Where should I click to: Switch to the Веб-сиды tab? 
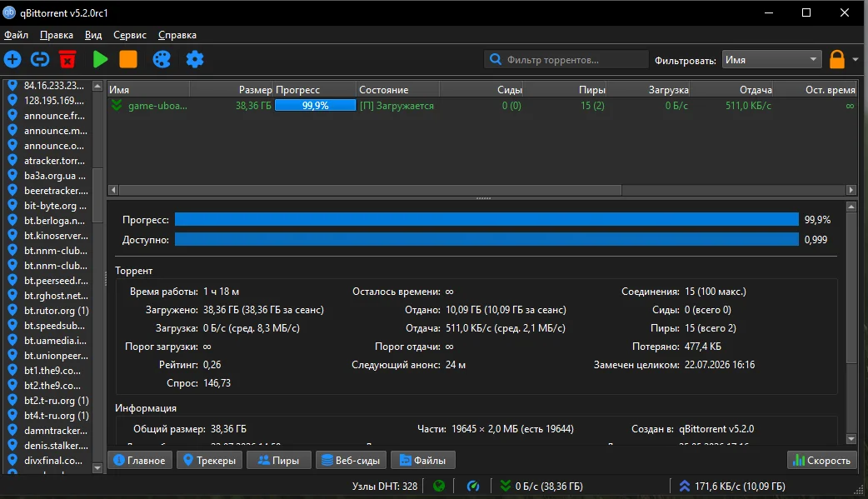coord(351,460)
